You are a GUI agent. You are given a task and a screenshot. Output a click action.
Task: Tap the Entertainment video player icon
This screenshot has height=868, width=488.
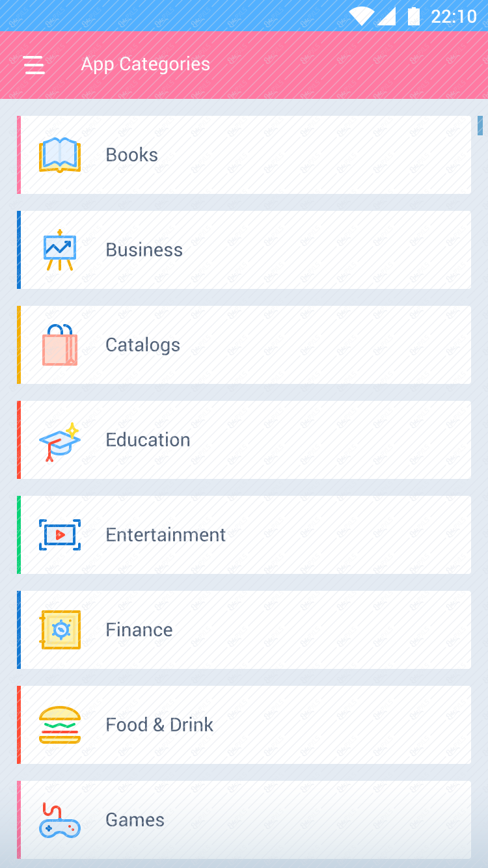tap(60, 535)
